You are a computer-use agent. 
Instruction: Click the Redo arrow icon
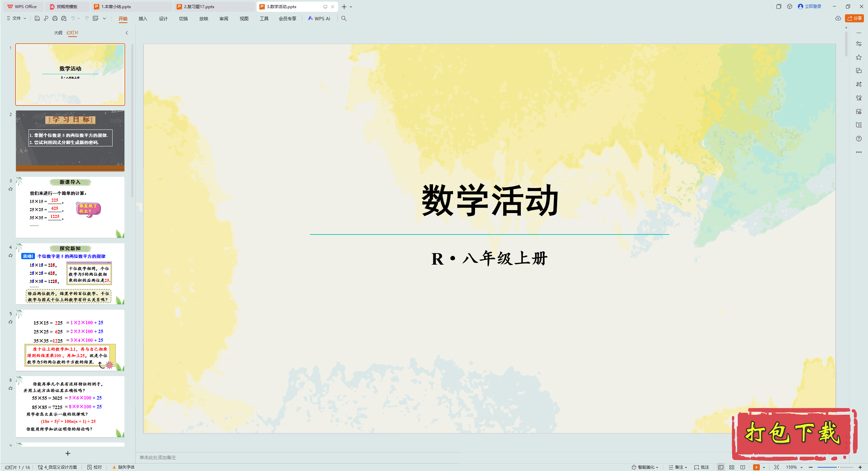click(x=87, y=18)
